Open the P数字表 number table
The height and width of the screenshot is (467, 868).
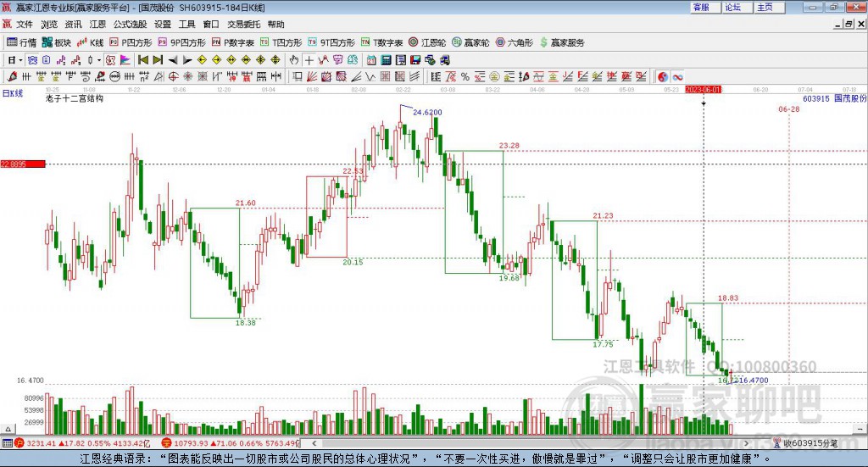tap(232, 42)
